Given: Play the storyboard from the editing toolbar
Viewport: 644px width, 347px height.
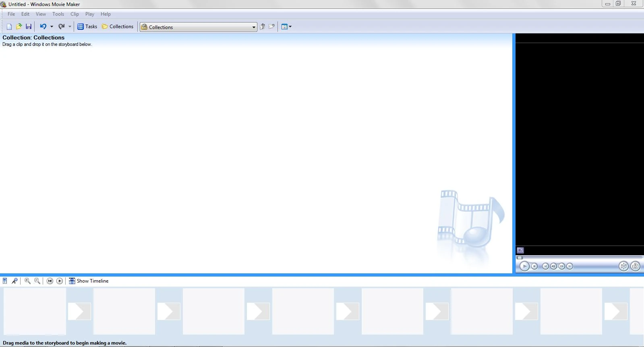Looking at the screenshot, I should coord(60,281).
